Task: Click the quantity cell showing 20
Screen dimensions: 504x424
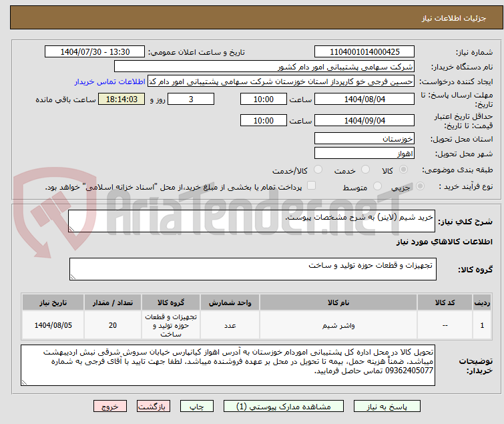Action: [x=113, y=325]
